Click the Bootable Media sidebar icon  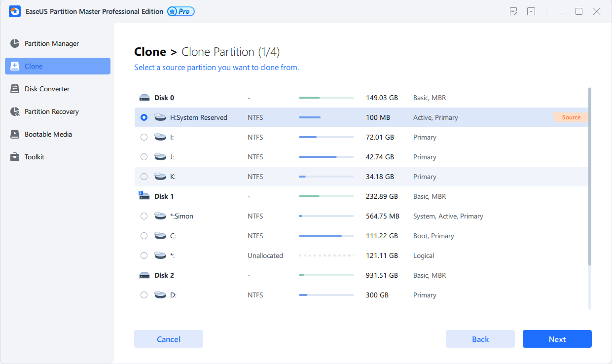pos(15,134)
